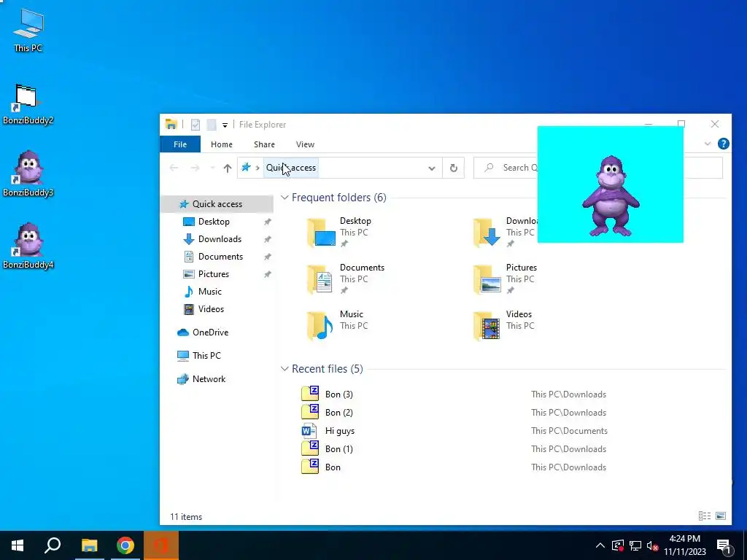This screenshot has height=560, width=747.
Task: Click the Forward navigation arrow
Action: pyautogui.click(x=195, y=168)
